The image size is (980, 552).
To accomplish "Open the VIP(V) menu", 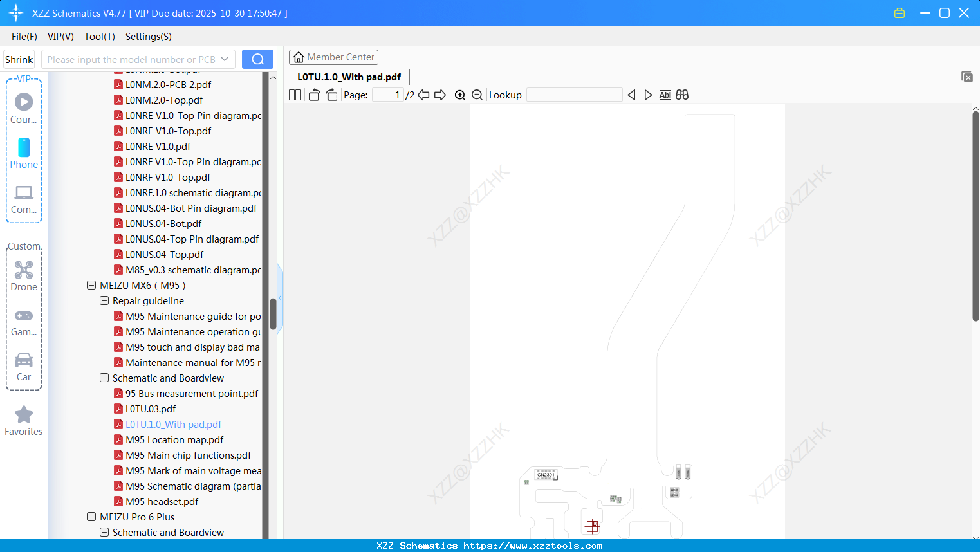I will point(60,37).
